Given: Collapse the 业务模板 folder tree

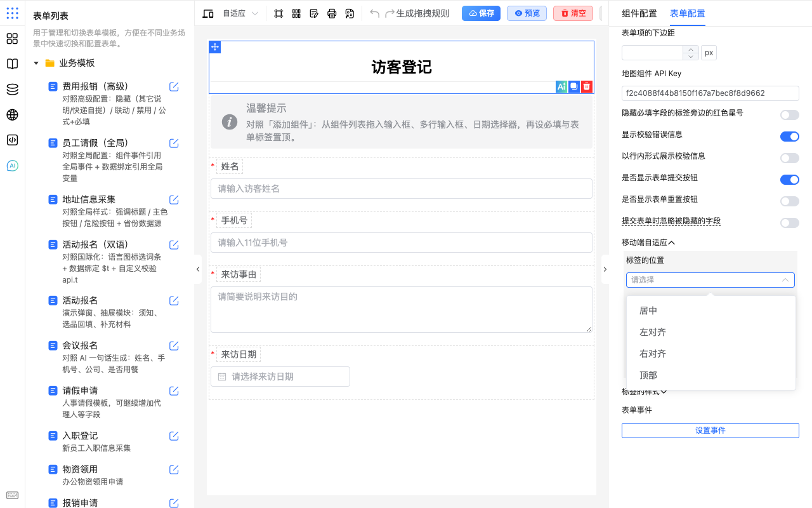Looking at the screenshot, I should tap(36, 63).
